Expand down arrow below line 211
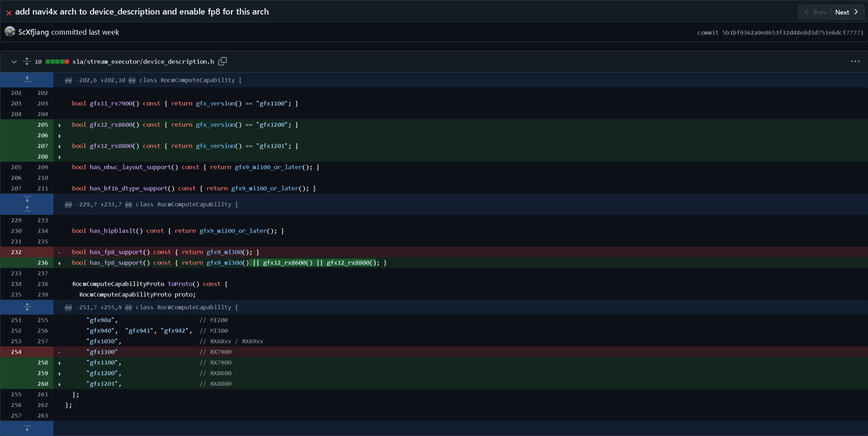 pos(27,199)
